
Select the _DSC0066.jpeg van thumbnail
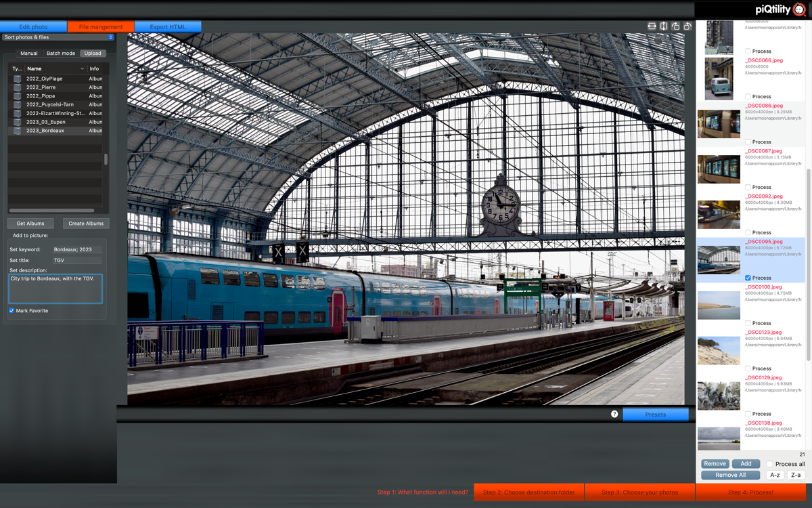pos(719,79)
